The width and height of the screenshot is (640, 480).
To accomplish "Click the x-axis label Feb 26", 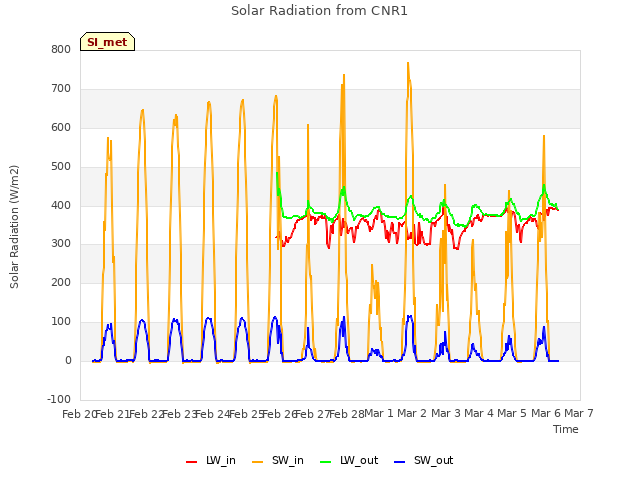I will pos(279,414).
